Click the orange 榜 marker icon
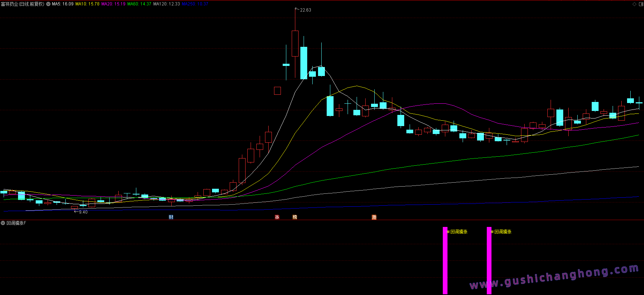The height and width of the screenshot is (295, 644). pyautogui.click(x=295, y=217)
